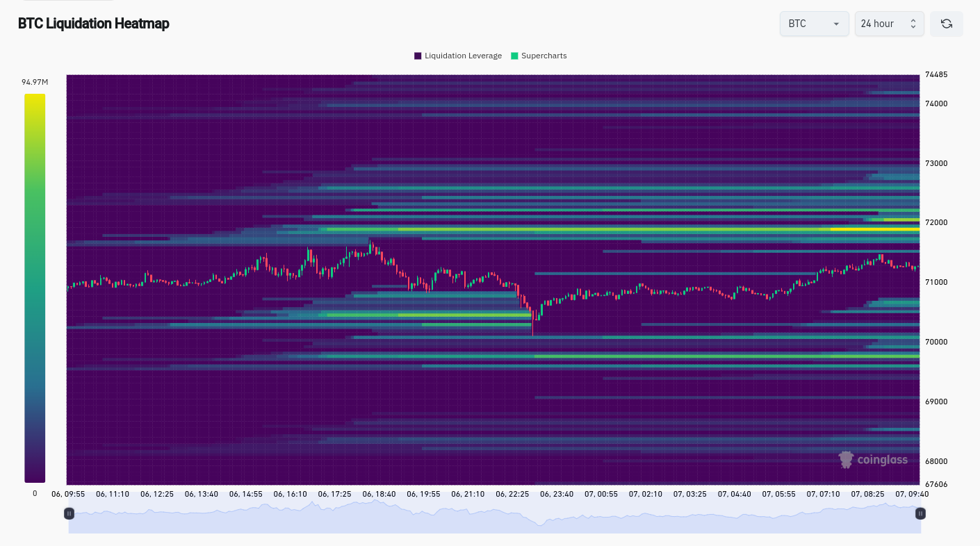The image size is (980, 546).
Task: Click the "07, 02:10" time axis label
Action: [646, 494]
